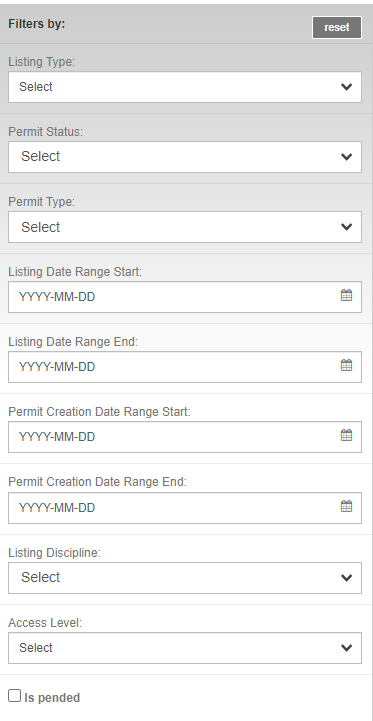This screenshot has width=373, height=721.
Task: Focus Permit Creation Date Range Start field
Action: pyautogui.click(x=185, y=437)
